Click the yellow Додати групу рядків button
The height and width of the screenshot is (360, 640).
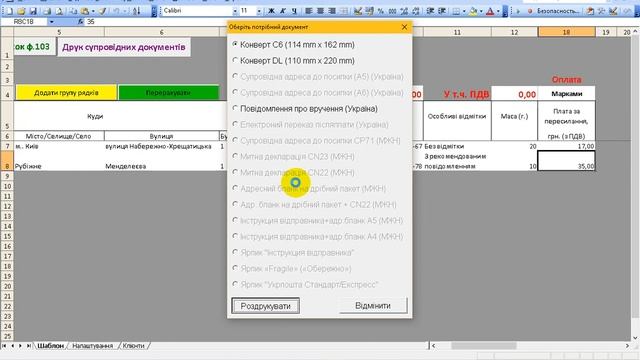point(66,93)
